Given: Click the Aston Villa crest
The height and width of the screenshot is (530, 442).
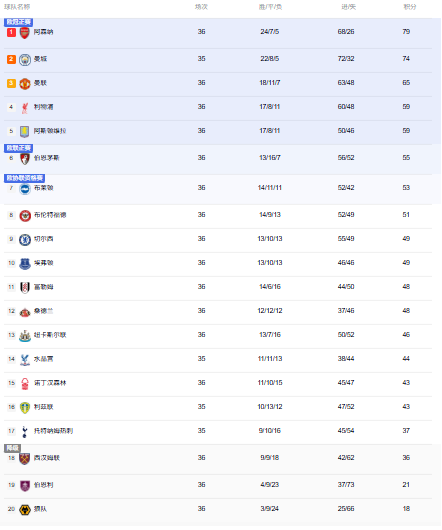Looking at the screenshot, I should [25, 131].
